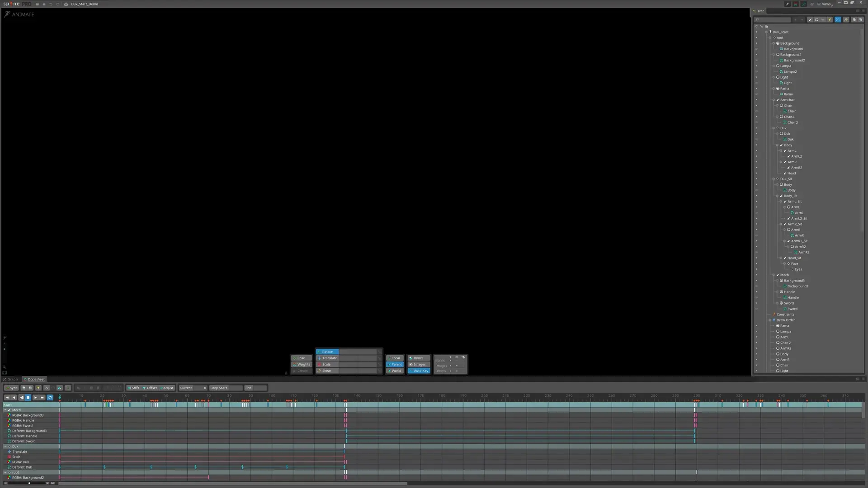The image size is (868, 488).
Task: Click the blue center-on-selection icon in Tree
Action: (838, 20)
